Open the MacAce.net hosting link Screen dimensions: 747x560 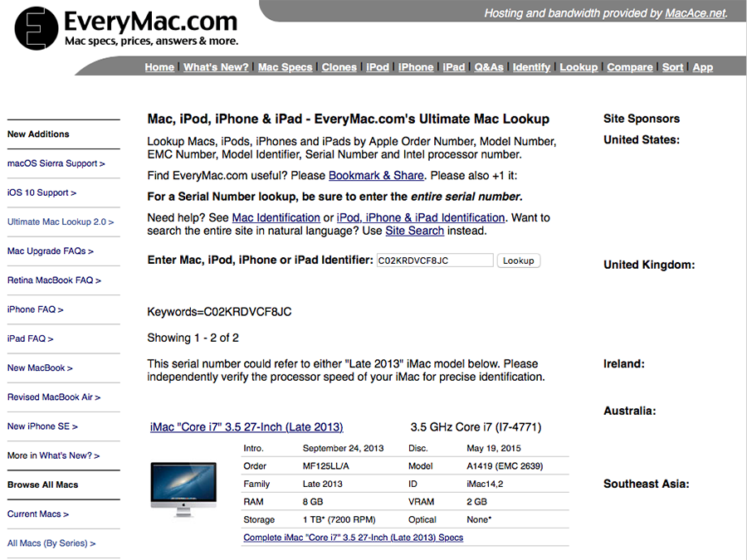pyautogui.click(x=695, y=13)
